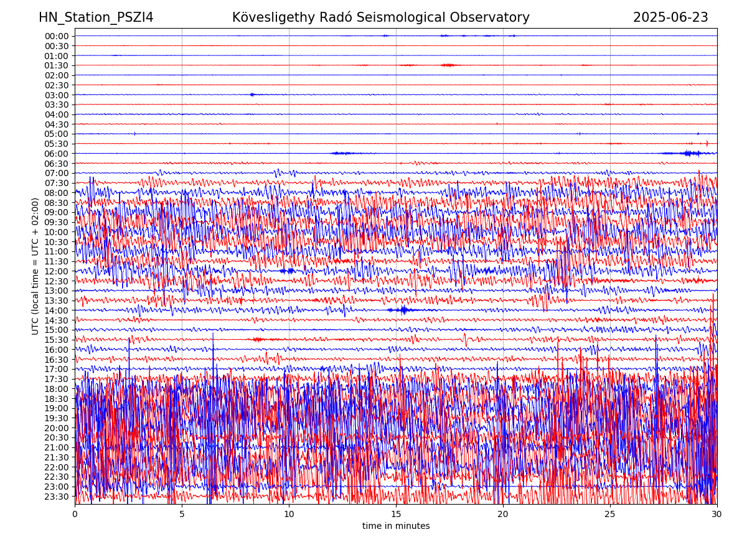Click the 20 minute tick on x-axis

pyautogui.click(x=503, y=514)
